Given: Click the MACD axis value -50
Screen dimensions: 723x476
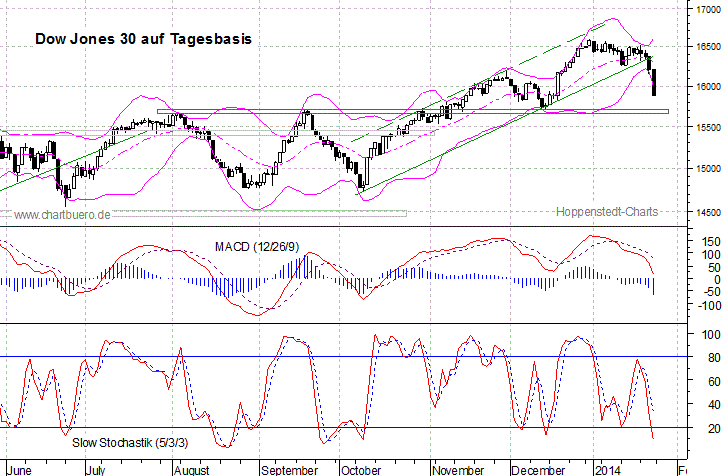Looking at the screenshot, I should coord(711,292).
